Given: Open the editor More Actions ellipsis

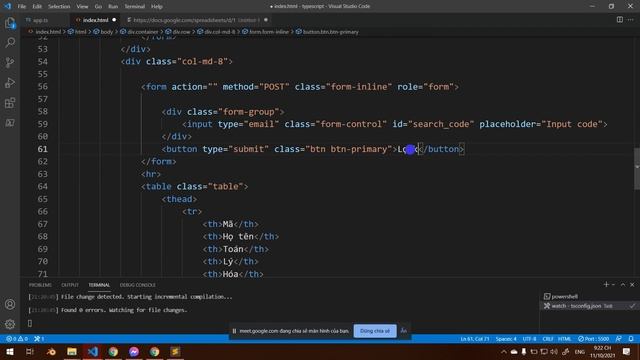Looking at the screenshot, I should 631,20.
